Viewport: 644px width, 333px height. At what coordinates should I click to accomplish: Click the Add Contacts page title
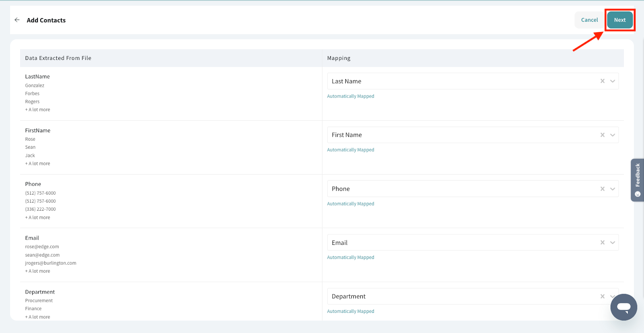tap(46, 20)
